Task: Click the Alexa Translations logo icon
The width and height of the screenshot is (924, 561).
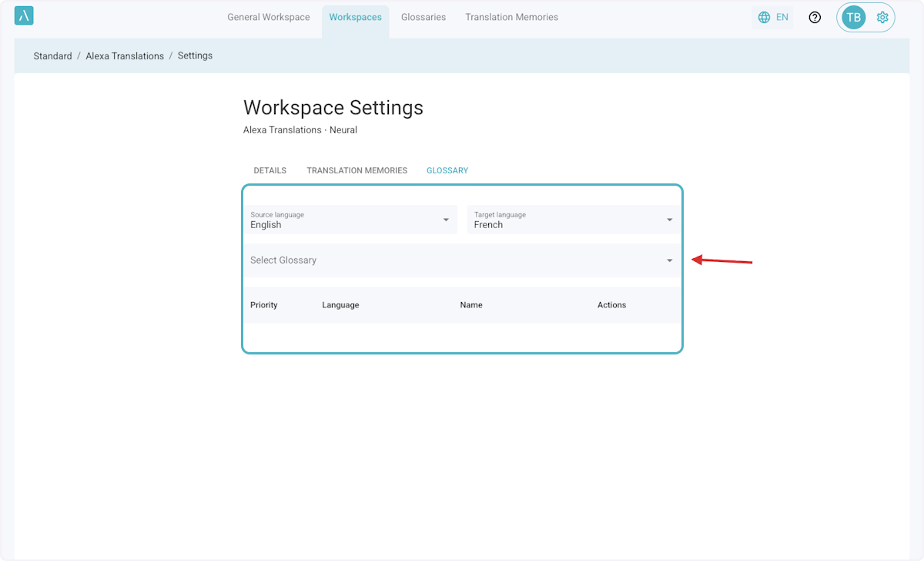Action: point(24,16)
